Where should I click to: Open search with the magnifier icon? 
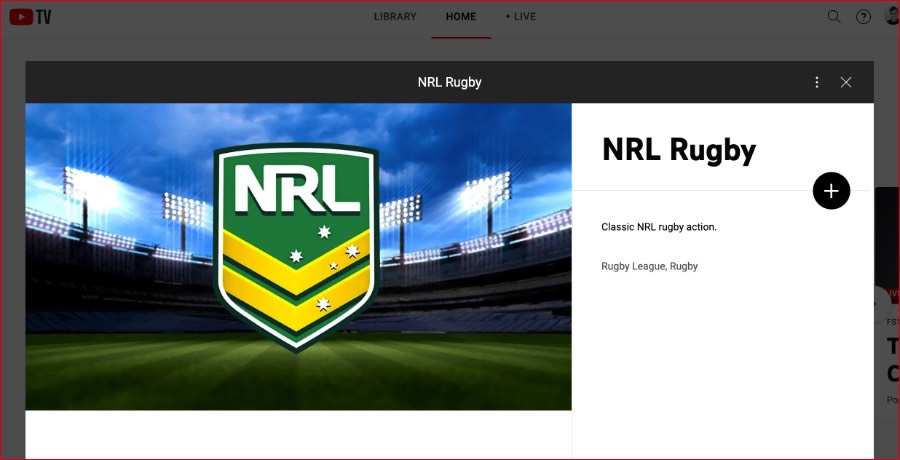coord(834,17)
